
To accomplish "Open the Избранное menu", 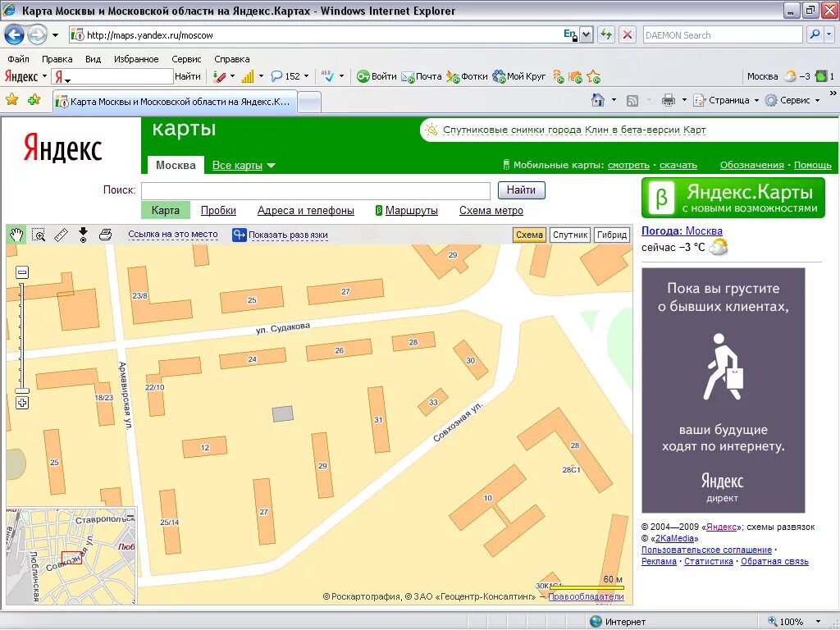I will click(x=136, y=59).
